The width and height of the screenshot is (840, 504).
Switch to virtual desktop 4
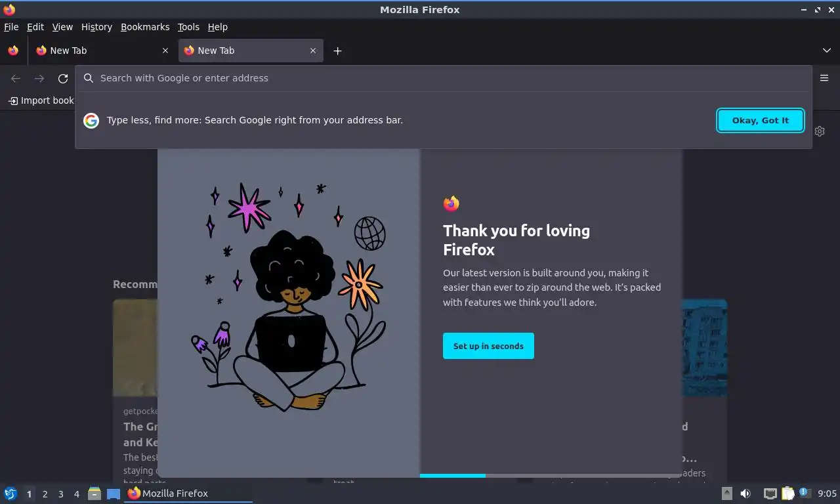pos(76,494)
